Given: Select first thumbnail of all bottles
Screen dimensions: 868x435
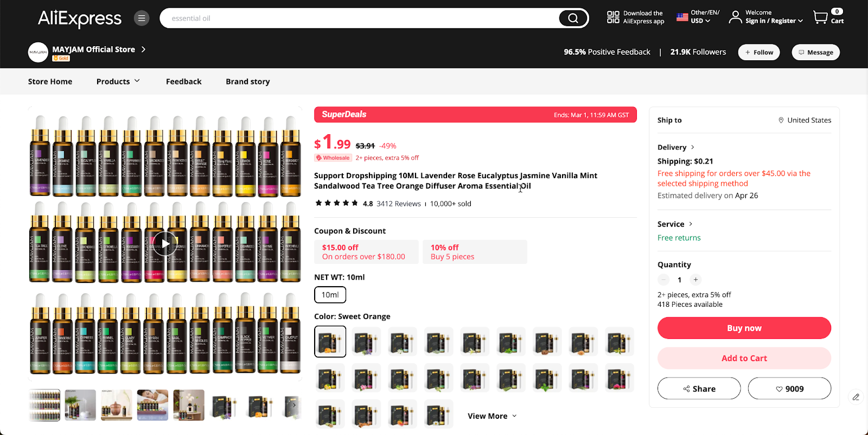Looking at the screenshot, I should tap(44, 405).
